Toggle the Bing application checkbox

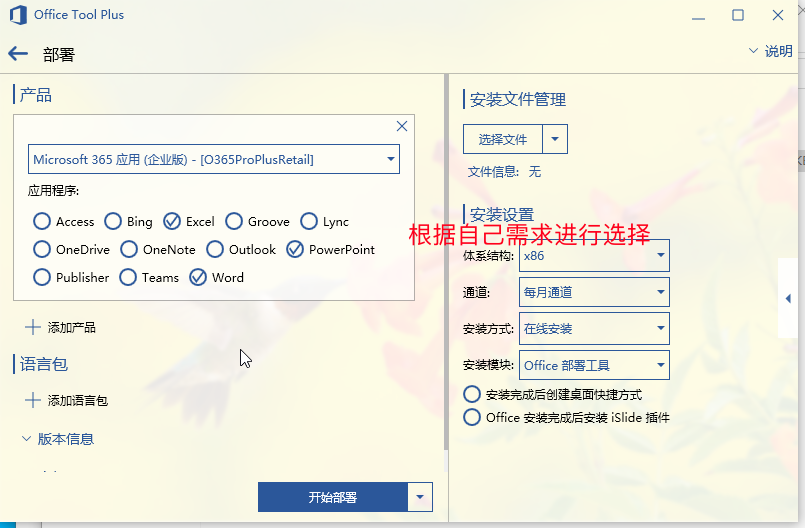113,221
